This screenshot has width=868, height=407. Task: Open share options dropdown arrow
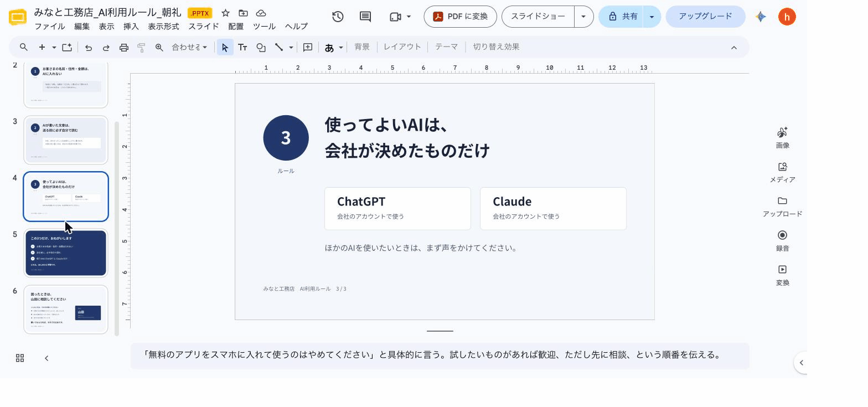(x=652, y=17)
